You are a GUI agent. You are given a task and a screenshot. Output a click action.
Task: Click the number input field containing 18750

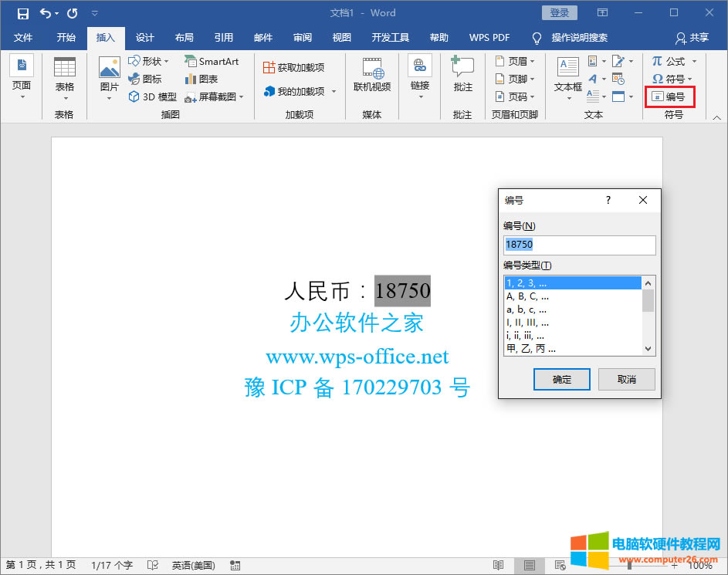(579, 245)
